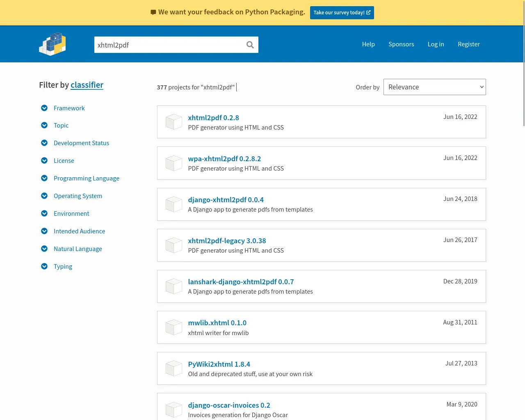Open the Order by Relevance dropdown

click(434, 87)
